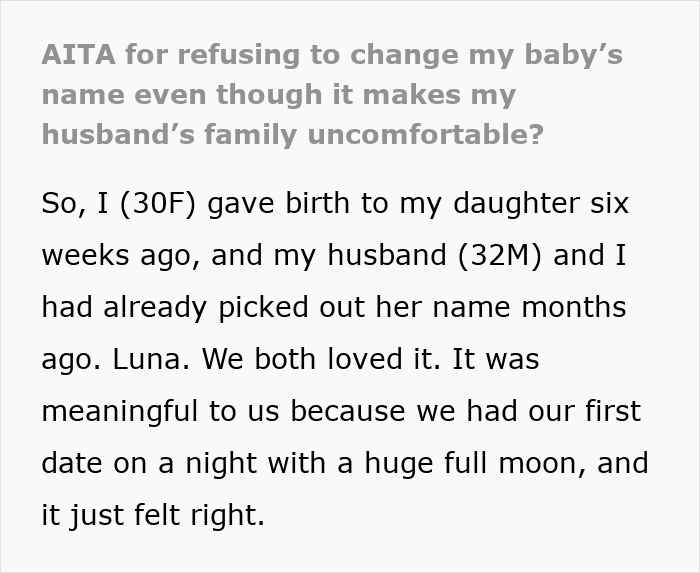
Task: Click the word "weeks" in the paragraph
Action: [x=86, y=254]
